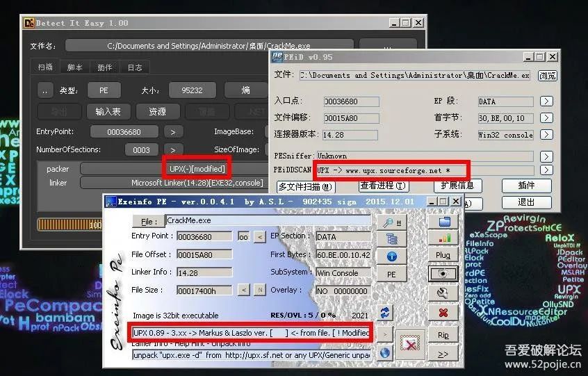The image size is (588, 376).
Task: Click the < button beside Entry Point in Exeinfo PE
Action: coord(259,237)
